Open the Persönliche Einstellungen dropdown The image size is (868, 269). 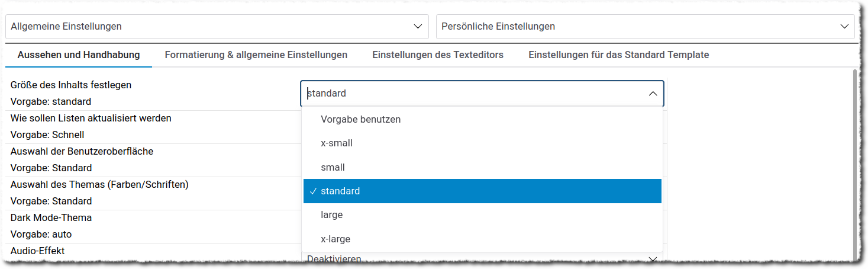(645, 27)
